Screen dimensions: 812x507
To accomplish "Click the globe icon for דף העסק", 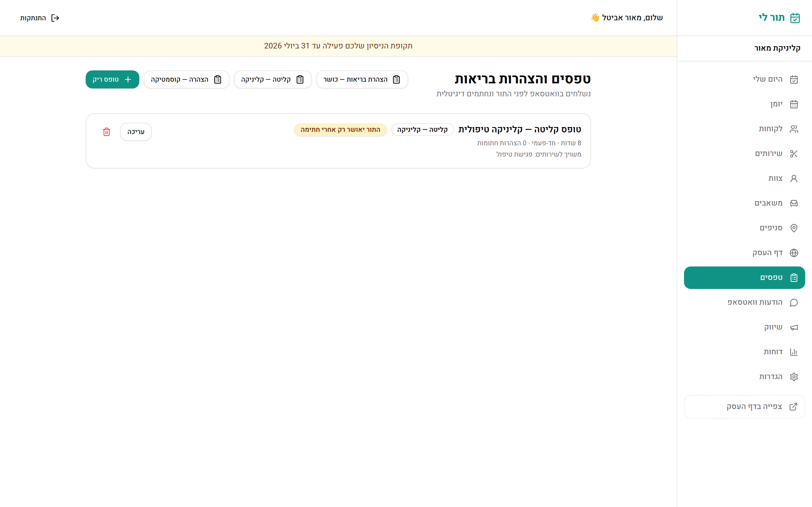I will coord(794,253).
